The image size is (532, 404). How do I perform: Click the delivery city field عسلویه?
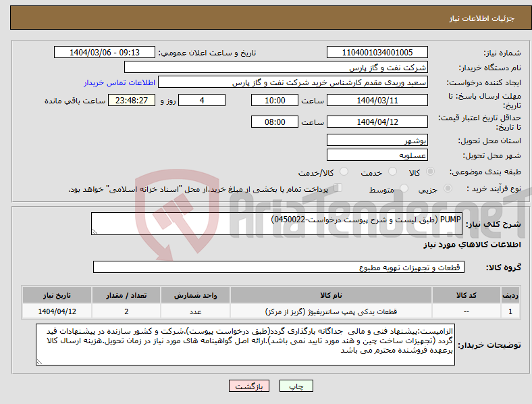(377, 155)
